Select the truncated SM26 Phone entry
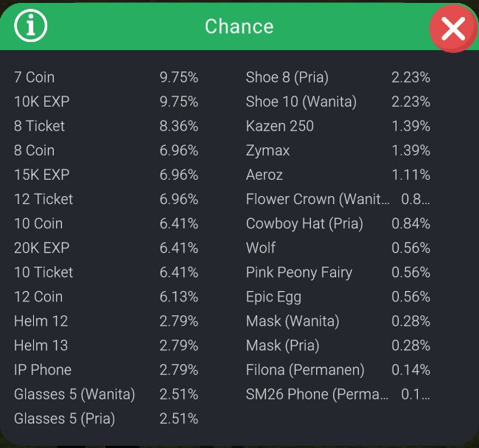Screen dimensions: 479x448 pos(317,394)
